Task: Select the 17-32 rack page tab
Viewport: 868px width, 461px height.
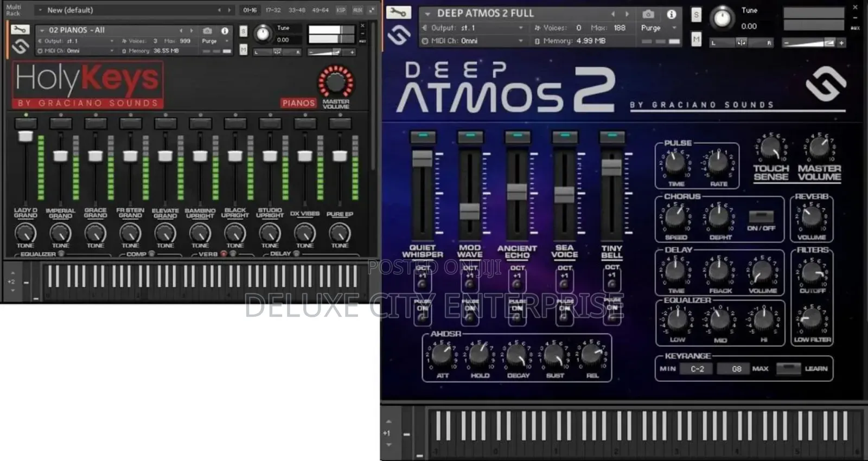Action: [x=273, y=10]
